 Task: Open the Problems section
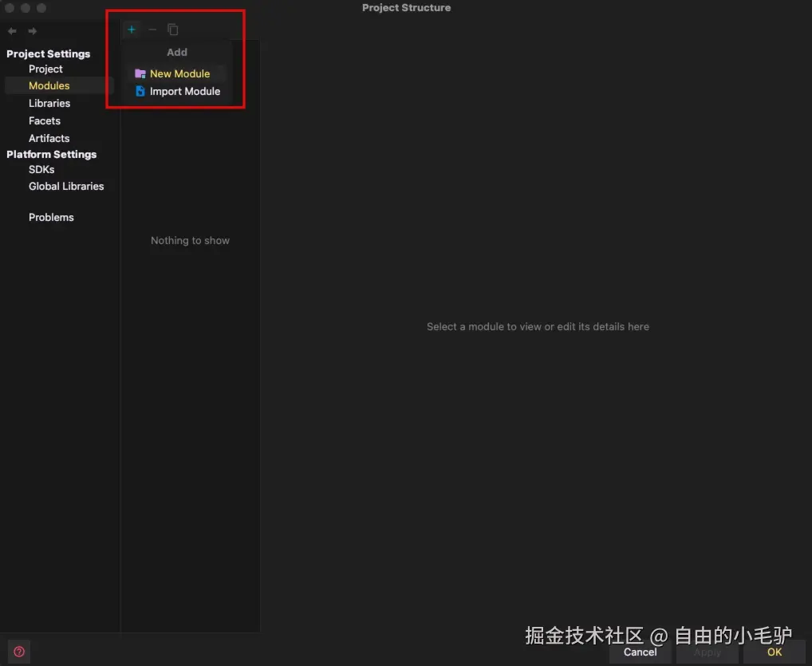coord(51,217)
